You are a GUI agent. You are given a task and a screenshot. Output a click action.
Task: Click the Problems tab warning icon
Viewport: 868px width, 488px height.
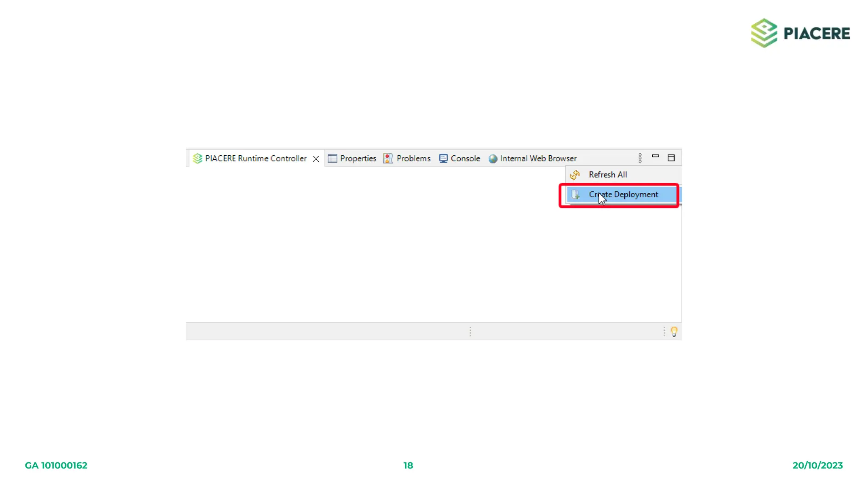pyautogui.click(x=388, y=158)
